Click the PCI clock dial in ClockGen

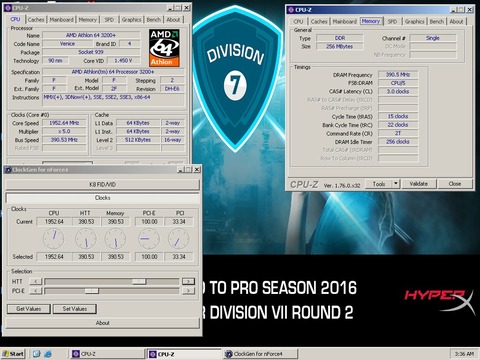click(178, 239)
